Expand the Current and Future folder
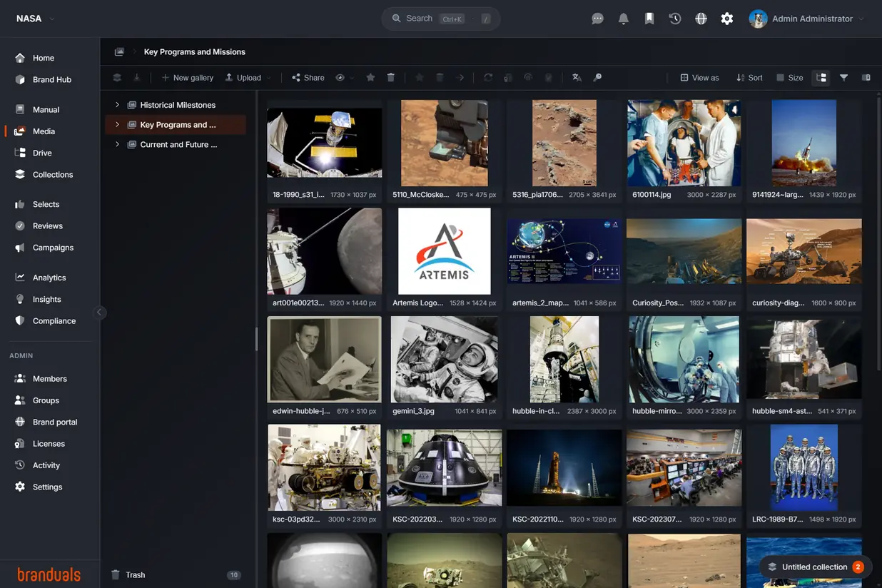 (x=118, y=144)
